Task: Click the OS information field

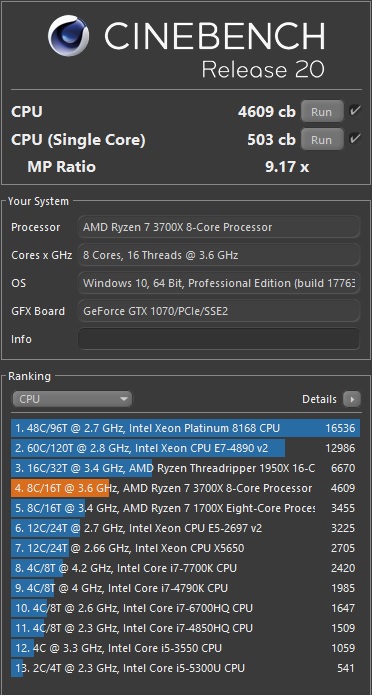Action: (x=219, y=283)
